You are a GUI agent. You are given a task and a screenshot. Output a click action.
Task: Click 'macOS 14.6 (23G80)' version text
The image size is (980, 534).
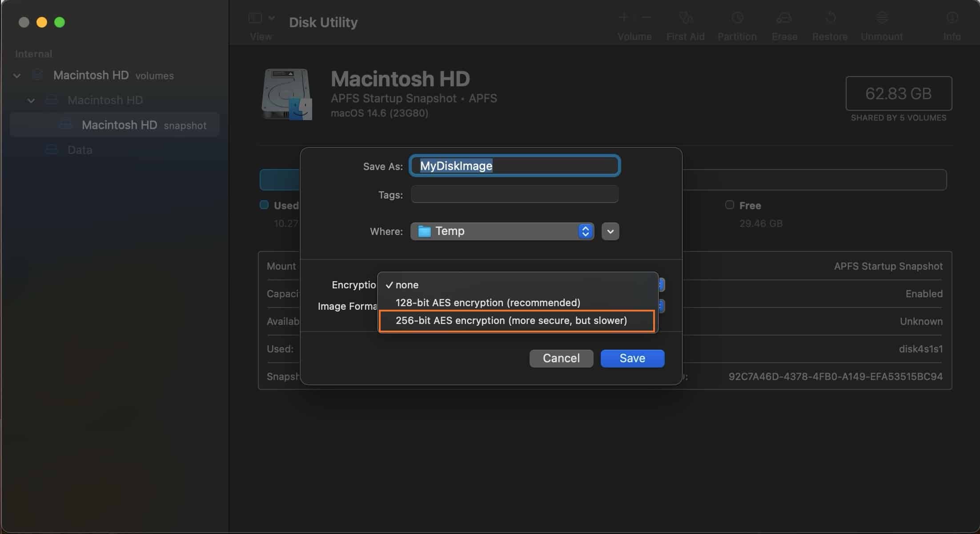(x=379, y=113)
